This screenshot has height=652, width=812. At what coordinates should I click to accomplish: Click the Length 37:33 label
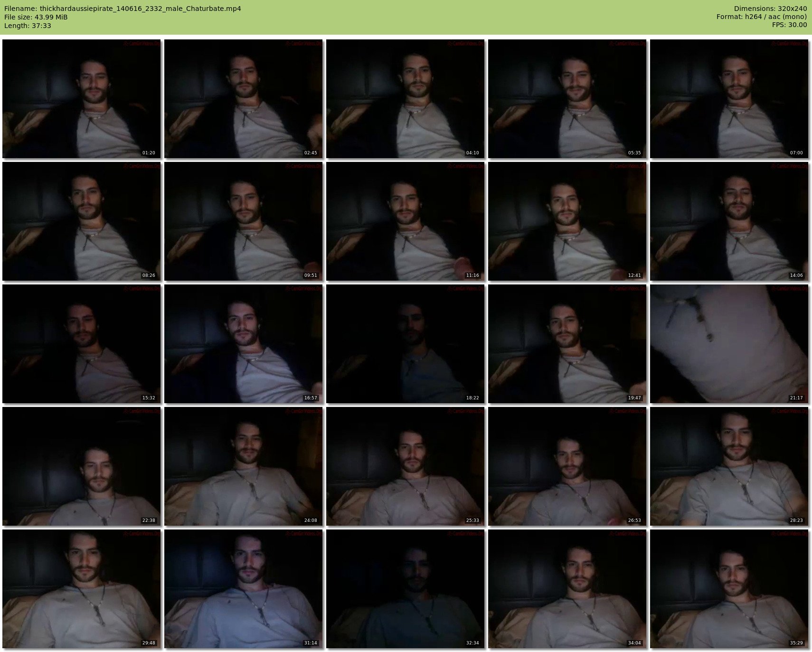click(x=28, y=26)
